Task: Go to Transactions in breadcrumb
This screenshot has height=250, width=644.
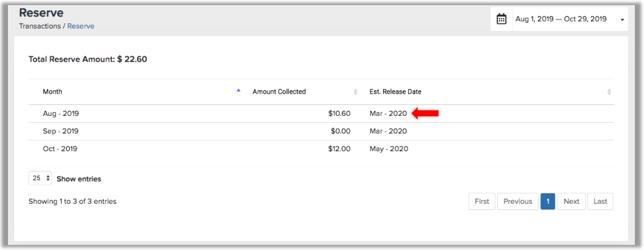Action: click(40, 26)
